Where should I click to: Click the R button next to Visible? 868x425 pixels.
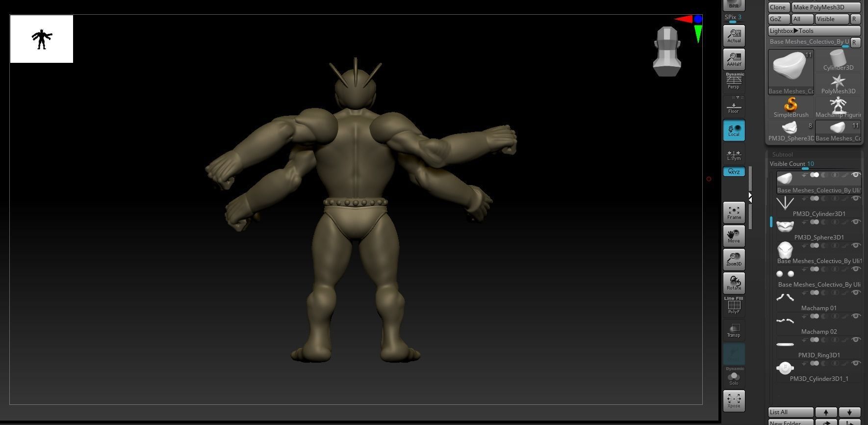coord(855,19)
